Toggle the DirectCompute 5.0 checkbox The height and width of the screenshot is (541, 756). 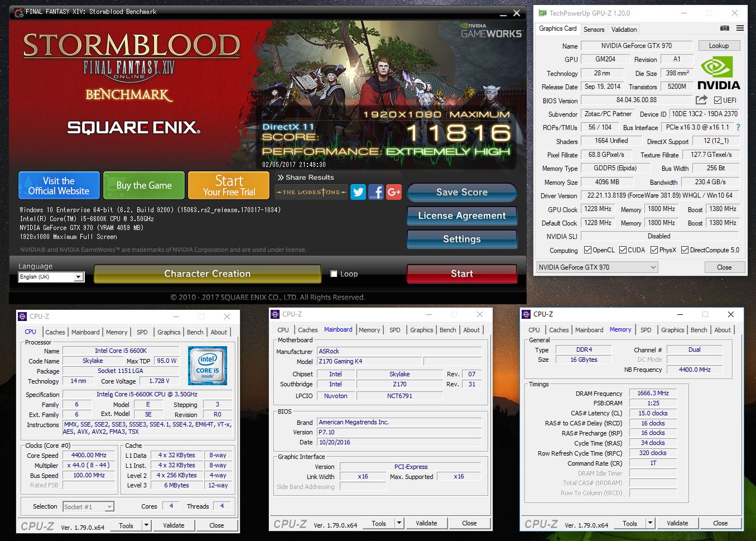click(685, 250)
